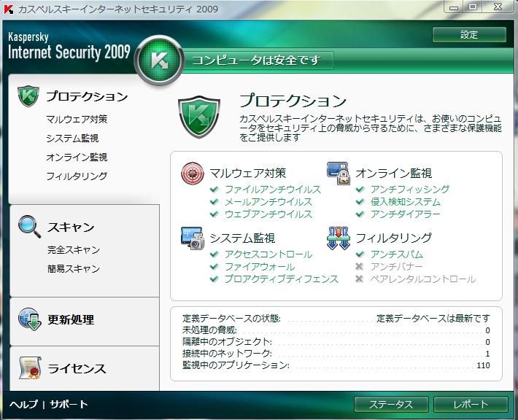Toggle checkmark beside 侵入検知システム
Image resolution: width=518 pixels, height=420 pixels.
pyautogui.click(x=360, y=202)
